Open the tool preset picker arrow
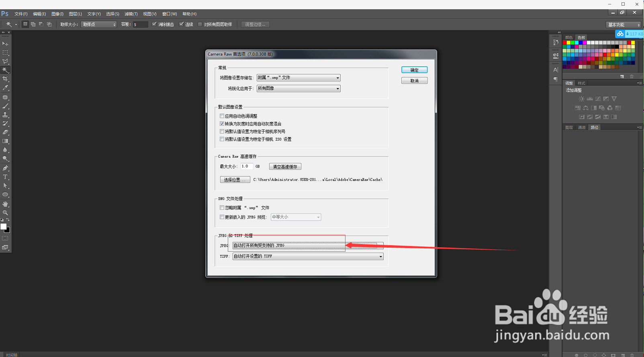The height and width of the screenshot is (357, 644). click(x=16, y=25)
